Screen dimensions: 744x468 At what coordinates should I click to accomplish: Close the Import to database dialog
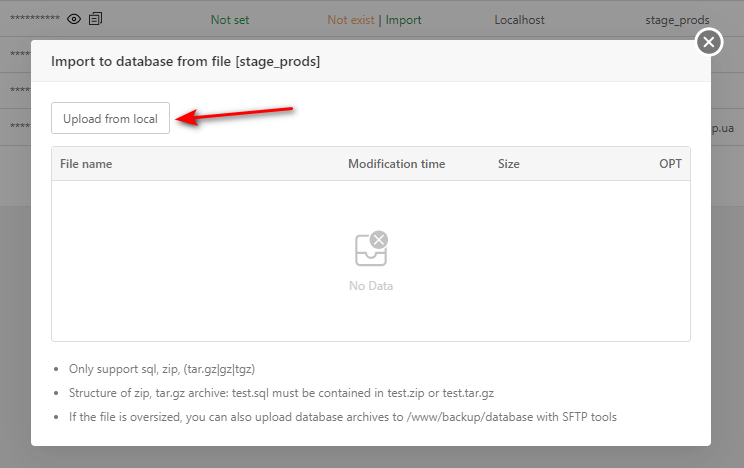(x=708, y=42)
